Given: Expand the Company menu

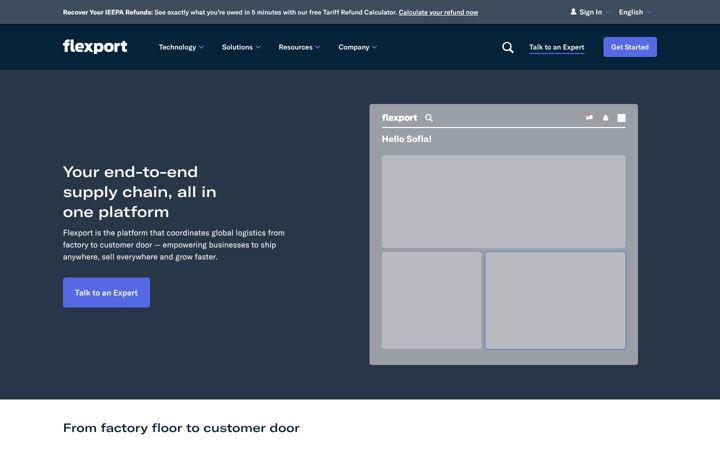Looking at the screenshot, I should [358, 47].
